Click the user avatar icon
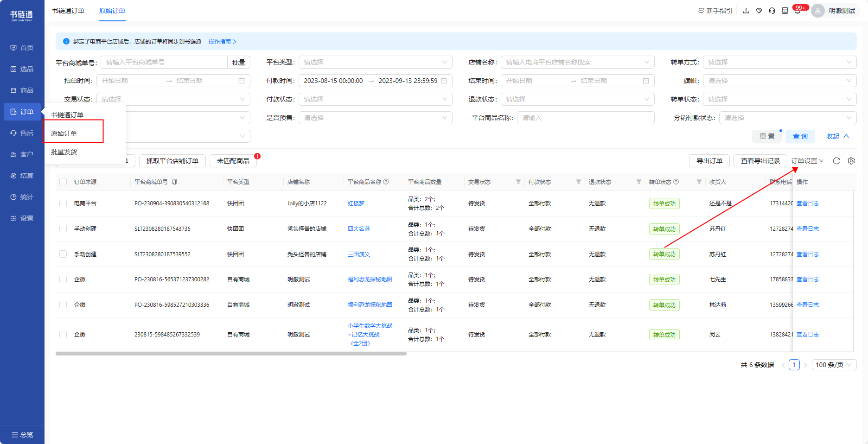868x444 pixels. tap(818, 11)
